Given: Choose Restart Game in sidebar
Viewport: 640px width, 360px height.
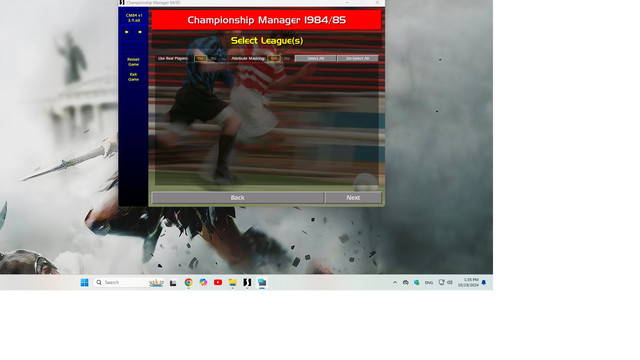Looking at the screenshot, I should click(x=133, y=62).
